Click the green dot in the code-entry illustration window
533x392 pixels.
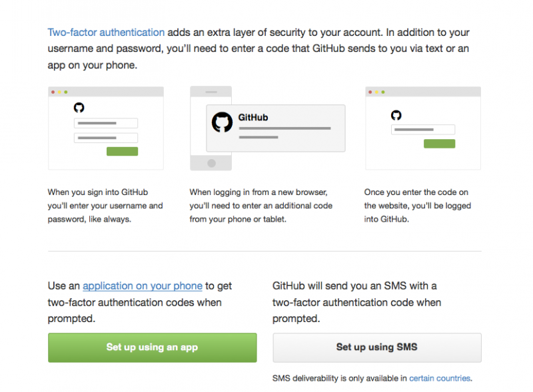pyautogui.click(x=383, y=92)
